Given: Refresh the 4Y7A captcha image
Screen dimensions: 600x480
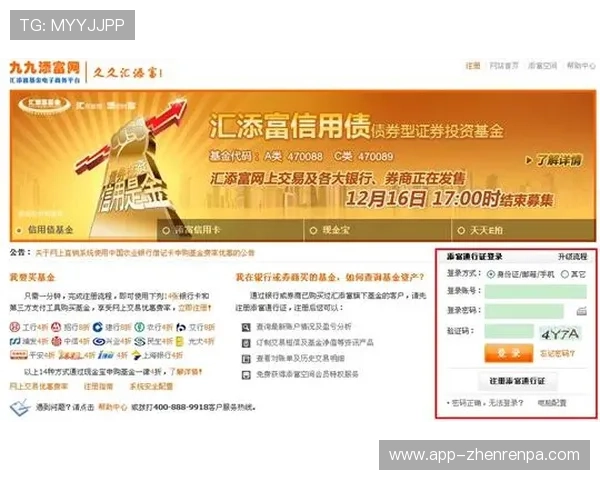Looking at the screenshot, I should pos(561,334).
